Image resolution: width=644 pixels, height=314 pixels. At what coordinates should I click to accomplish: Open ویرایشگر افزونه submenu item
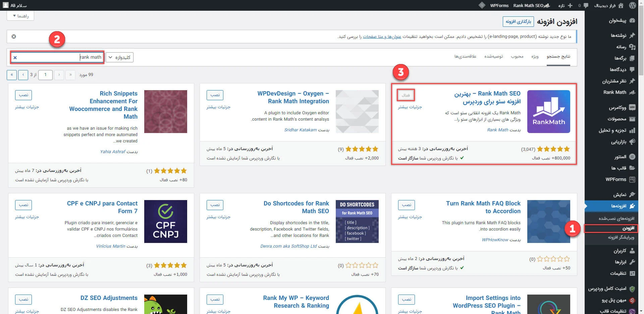[x=621, y=237]
